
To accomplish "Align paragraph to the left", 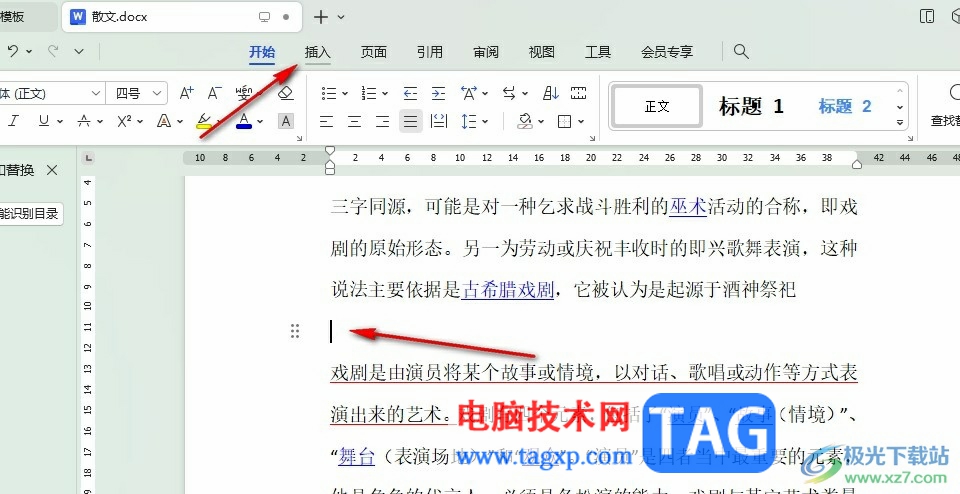I will 326,121.
